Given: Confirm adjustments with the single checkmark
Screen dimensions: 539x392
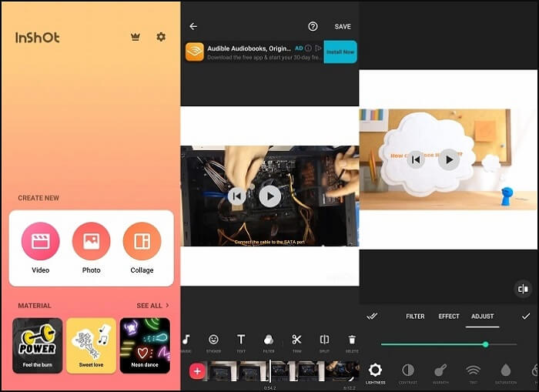Looking at the screenshot, I should click(x=526, y=316).
